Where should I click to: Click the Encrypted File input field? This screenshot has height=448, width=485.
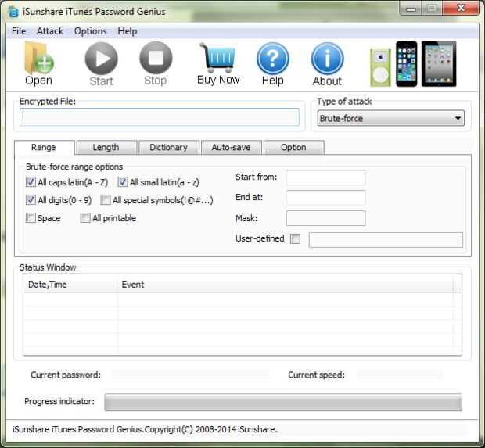(x=160, y=116)
